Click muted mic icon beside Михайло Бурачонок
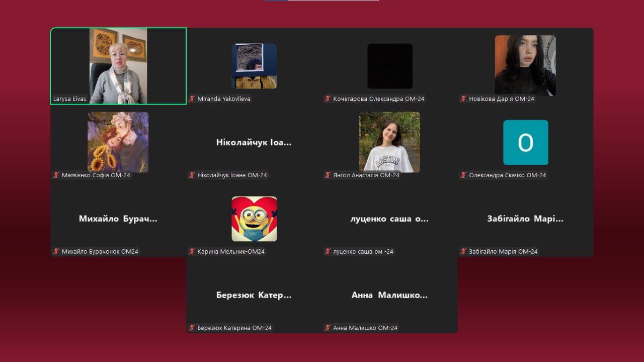Viewport: 644px width, 362px height. coord(56,251)
